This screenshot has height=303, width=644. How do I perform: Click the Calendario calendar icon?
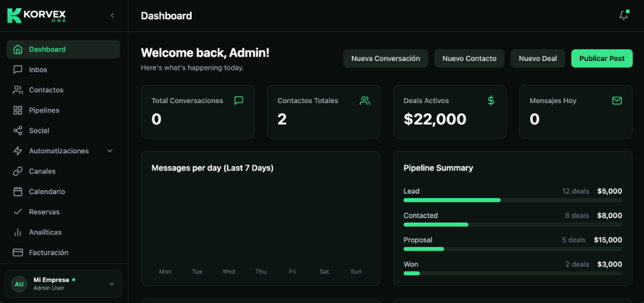click(x=18, y=192)
